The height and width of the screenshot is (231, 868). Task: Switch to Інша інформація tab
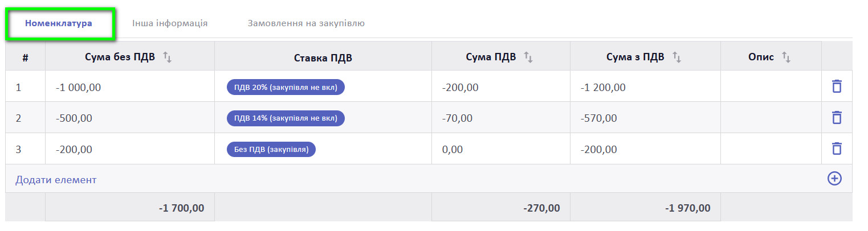169,23
